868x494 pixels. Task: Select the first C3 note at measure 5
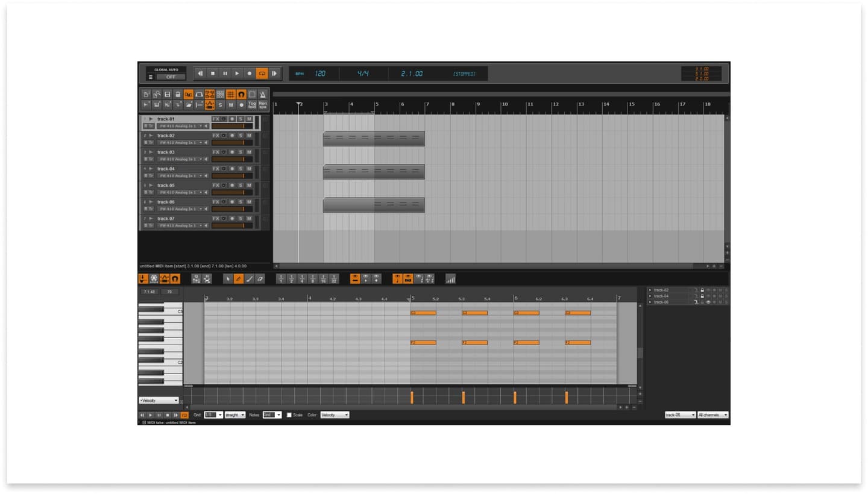tap(424, 313)
